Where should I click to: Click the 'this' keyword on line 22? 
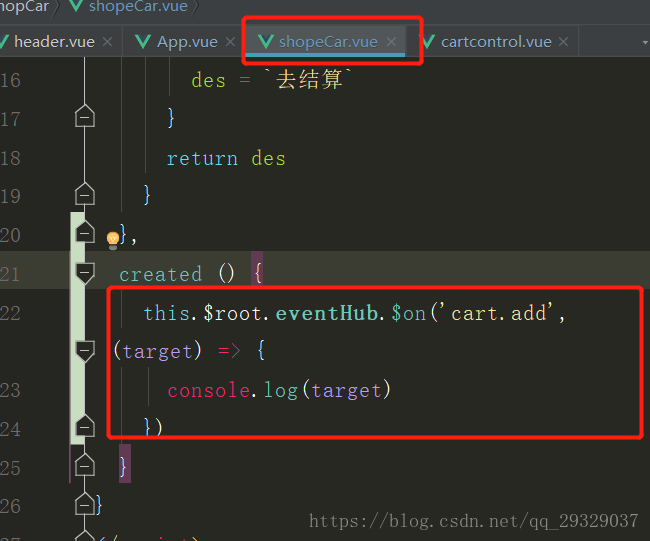coord(166,313)
